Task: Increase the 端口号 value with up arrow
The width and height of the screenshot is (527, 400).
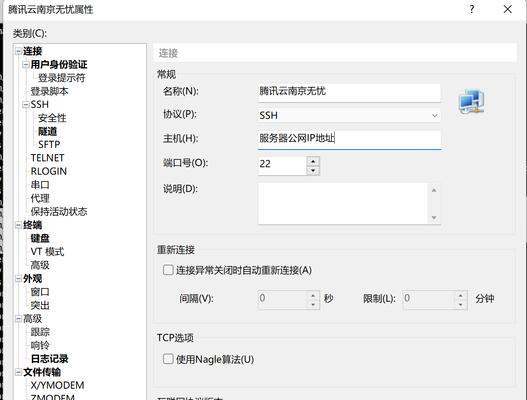Action: click(313, 161)
